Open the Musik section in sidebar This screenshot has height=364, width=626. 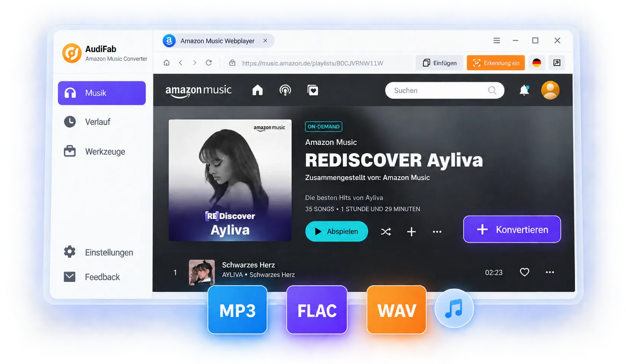102,93
